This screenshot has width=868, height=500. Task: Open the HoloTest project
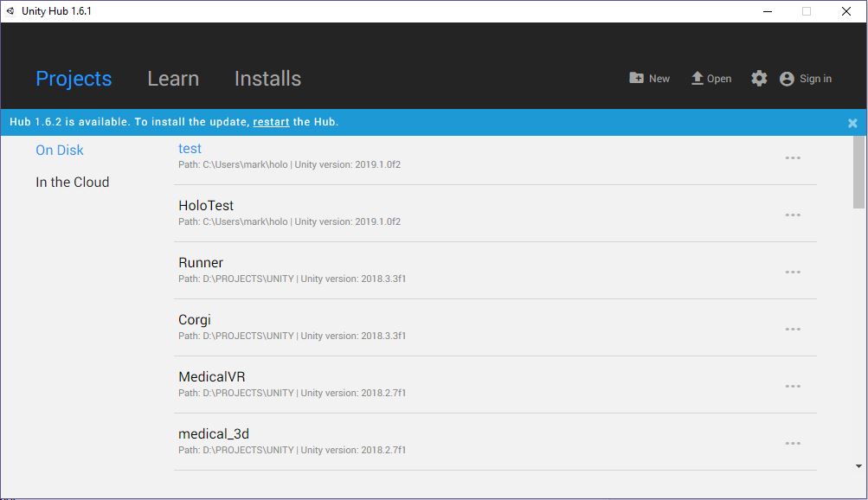[x=206, y=205]
